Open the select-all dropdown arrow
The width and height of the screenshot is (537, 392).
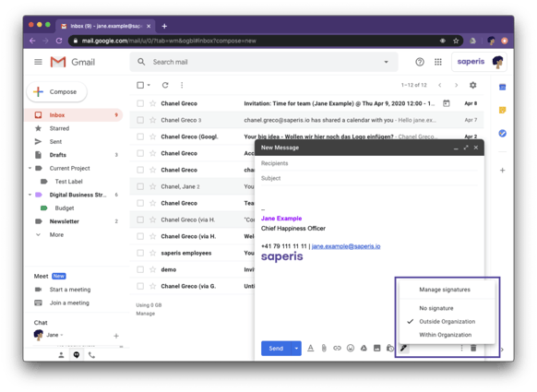149,85
